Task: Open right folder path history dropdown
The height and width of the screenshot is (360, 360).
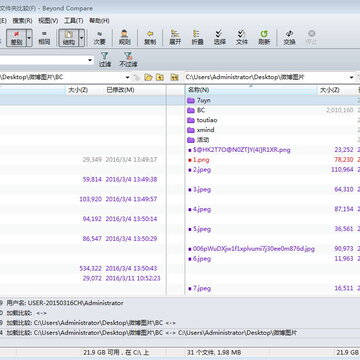Action: [351, 77]
